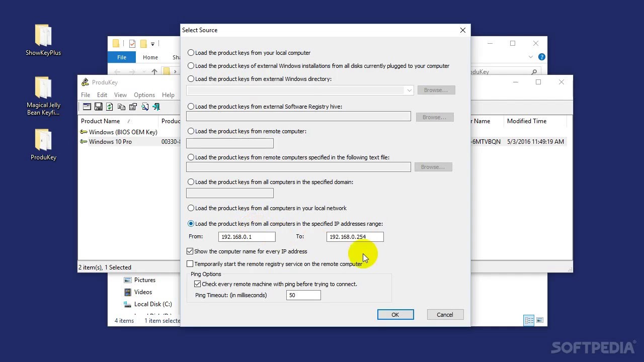Click green Refresh icon in ProduKey toolbar
Image resolution: width=644 pixels, height=362 pixels.
[110, 107]
